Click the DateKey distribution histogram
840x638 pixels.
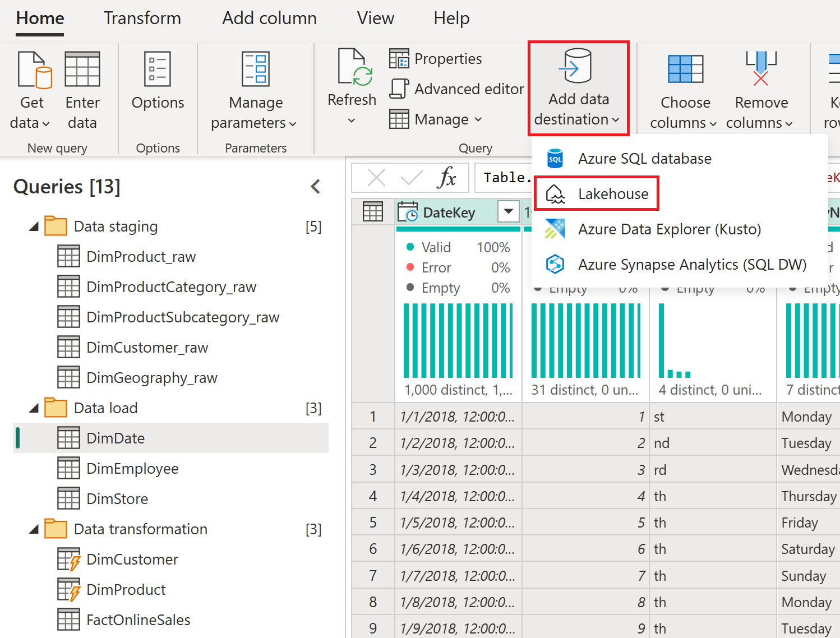pos(458,341)
